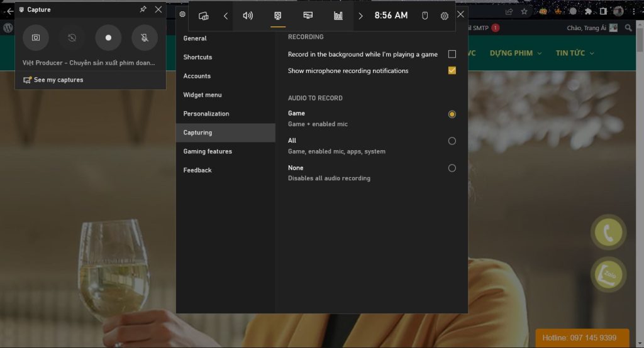Screen dimensions: 644x348
Task: Take a screenshot with the camera button
Action: (x=36, y=38)
